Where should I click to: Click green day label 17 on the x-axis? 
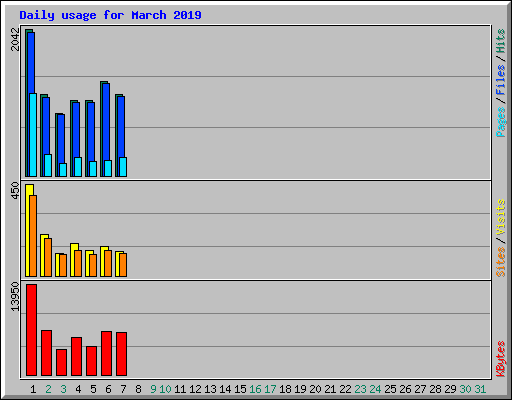(270, 389)
